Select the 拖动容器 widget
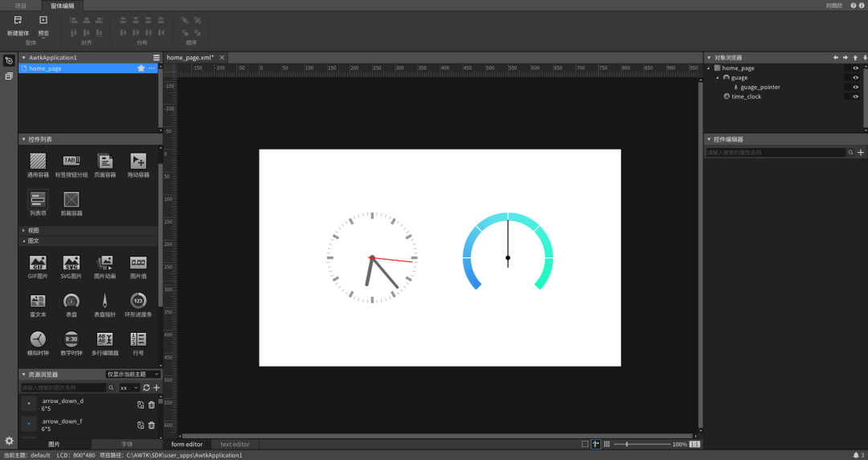 click(x=138, y=165)
